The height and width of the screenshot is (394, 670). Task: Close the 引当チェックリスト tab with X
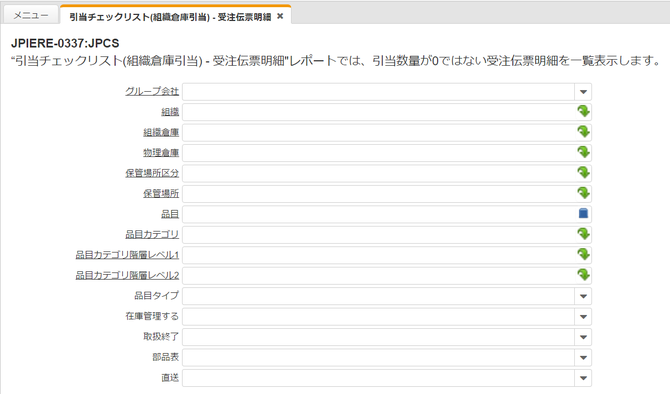[280, 16]
